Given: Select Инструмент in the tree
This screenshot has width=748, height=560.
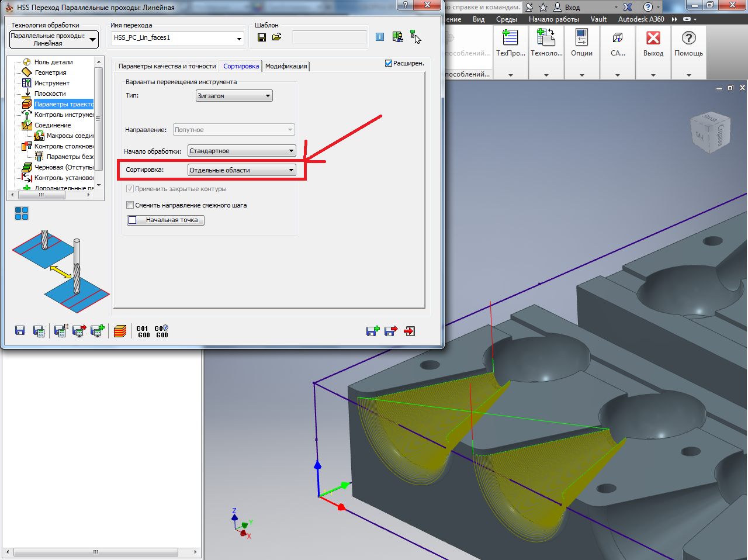Looking at the screenshot, I should (x=52, y=83).
